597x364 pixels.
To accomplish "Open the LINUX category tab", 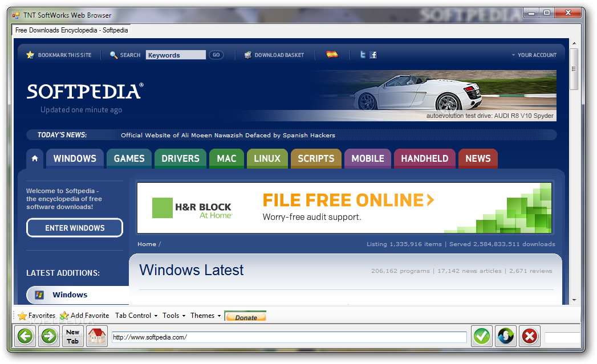I will 267,158.
